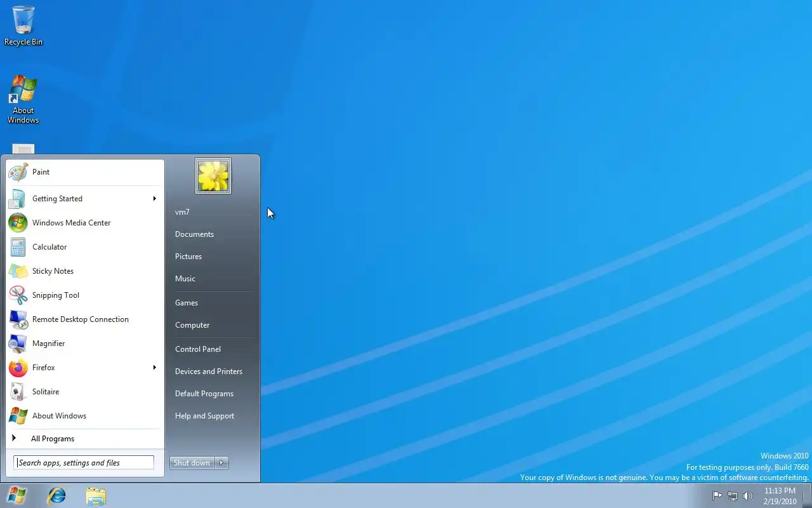Click the 'Windows Media Center' label
812x508 pixels.
[x=72, y=223]
